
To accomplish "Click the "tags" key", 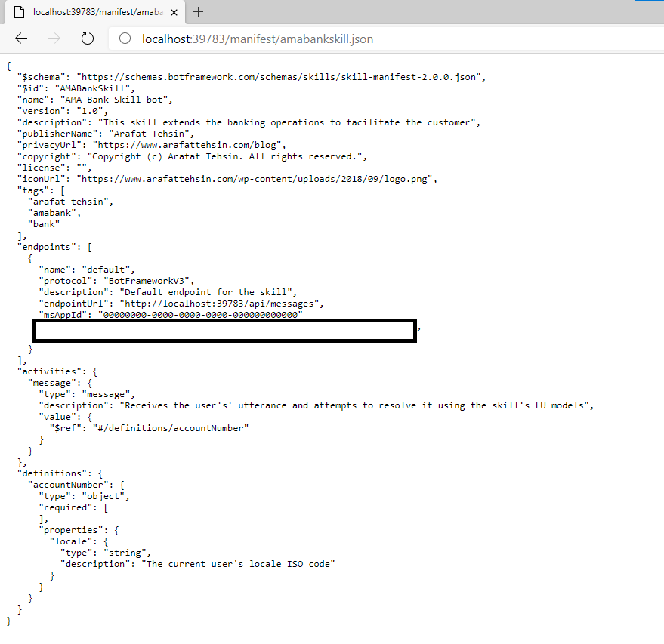I will (x=33, y=190).
